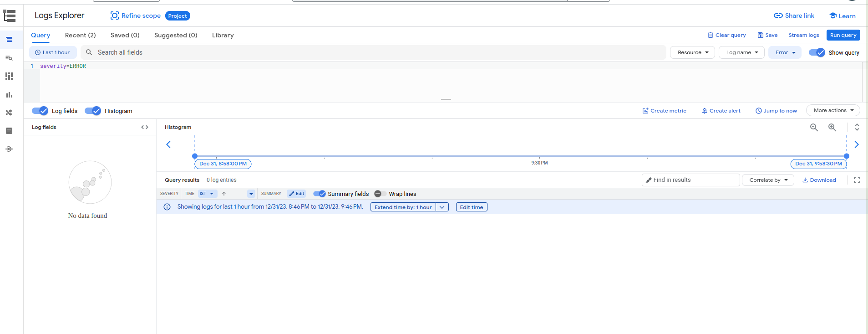Screen dimensions: 868x334
Task: Click the left arrow to shift histogram earlier
Action: pos(168,144)
